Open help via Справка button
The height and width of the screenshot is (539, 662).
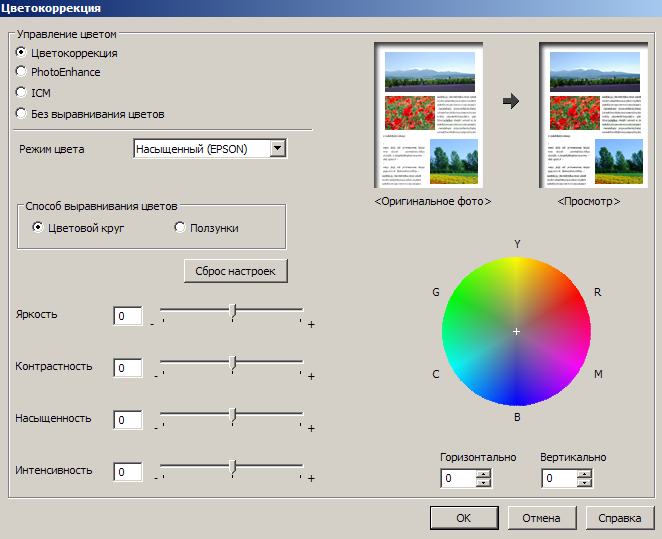tap(620, 518)
